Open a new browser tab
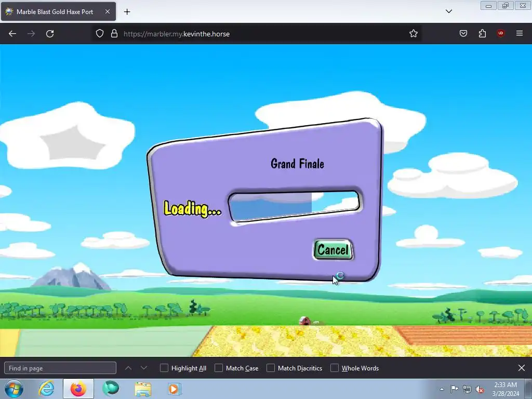 [x=127, y=12]
